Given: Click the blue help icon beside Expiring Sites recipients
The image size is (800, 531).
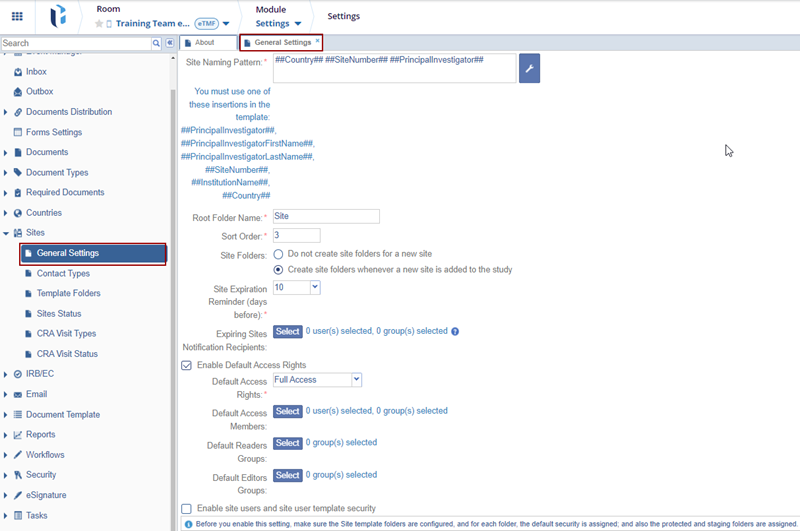Looking at the screenshot, I should [x=455, y=332].
